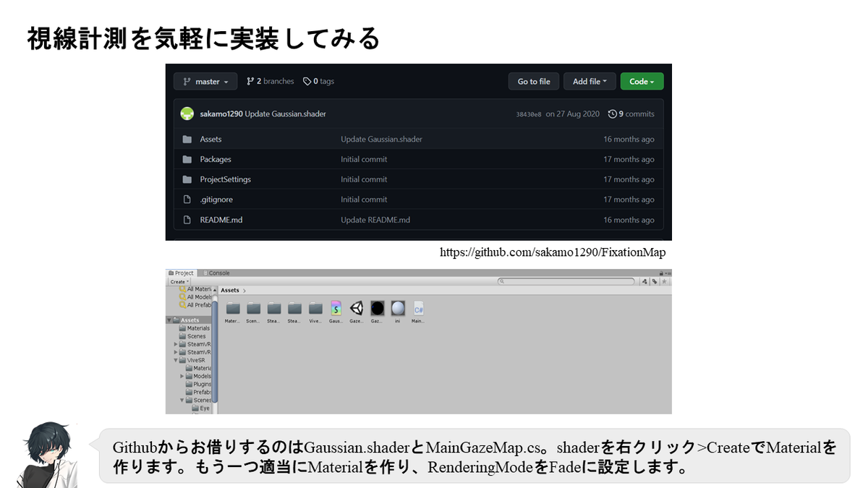Switch to the Console tab

pos(216,273)
